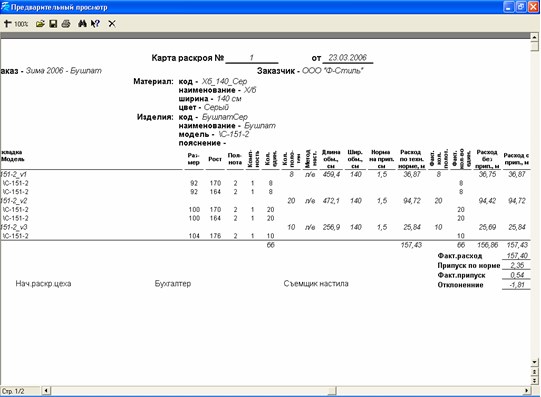Image resolution: width=541 pixels, height=397 pixels.
Task: Click the customer name ООО "Ф-Стиль"
Action: pos(333,71)
